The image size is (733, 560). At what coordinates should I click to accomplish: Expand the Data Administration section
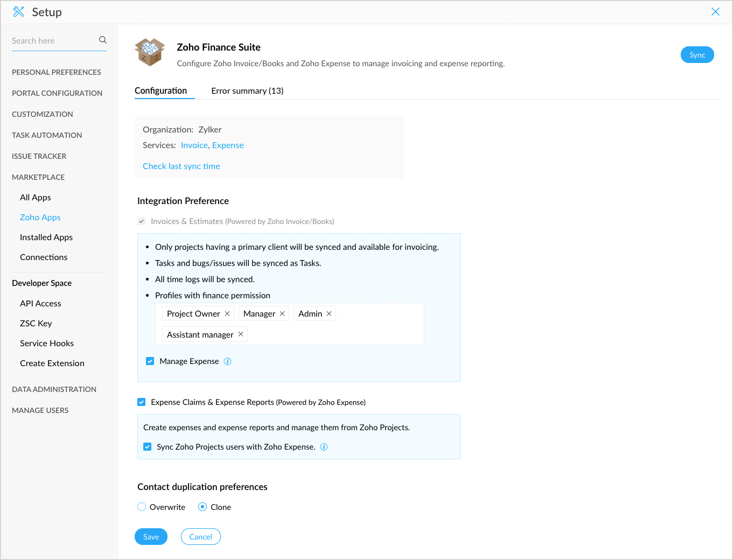click(54, 389)
